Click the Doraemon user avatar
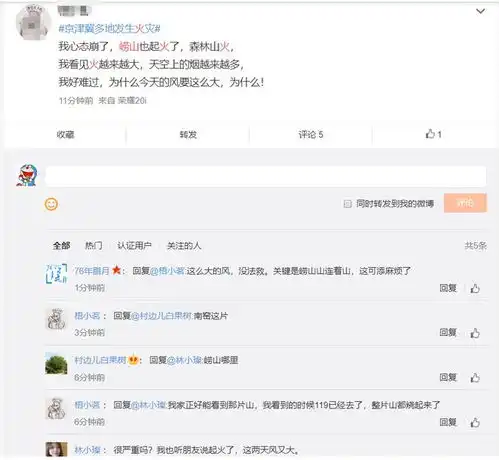The image size is (499, 460). click(27, 175)
